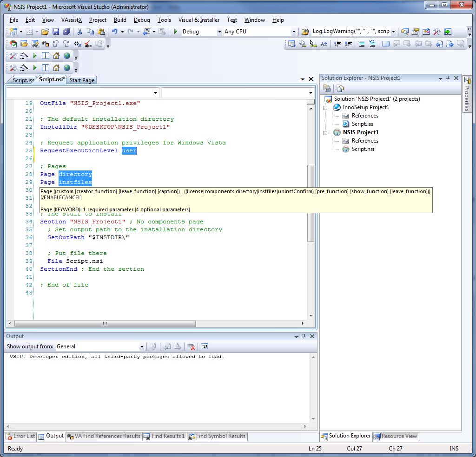Open the Show output from General dropdown
This screenshot has height=457, width=476.
point(141,346)
